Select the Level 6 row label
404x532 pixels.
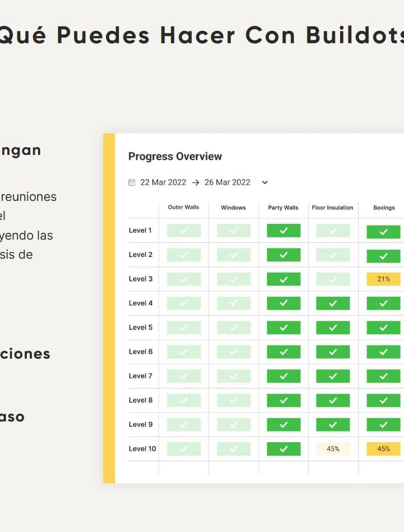[x=140, y=352]
